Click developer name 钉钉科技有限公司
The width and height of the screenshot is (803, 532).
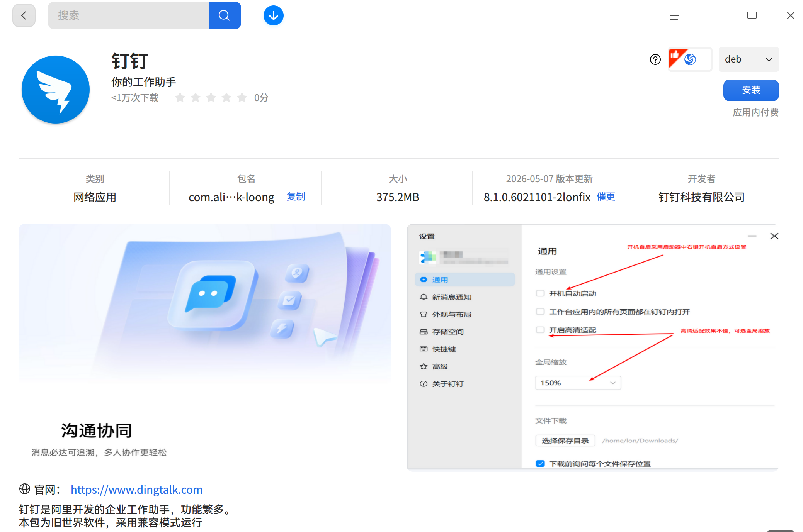(701, 197)
